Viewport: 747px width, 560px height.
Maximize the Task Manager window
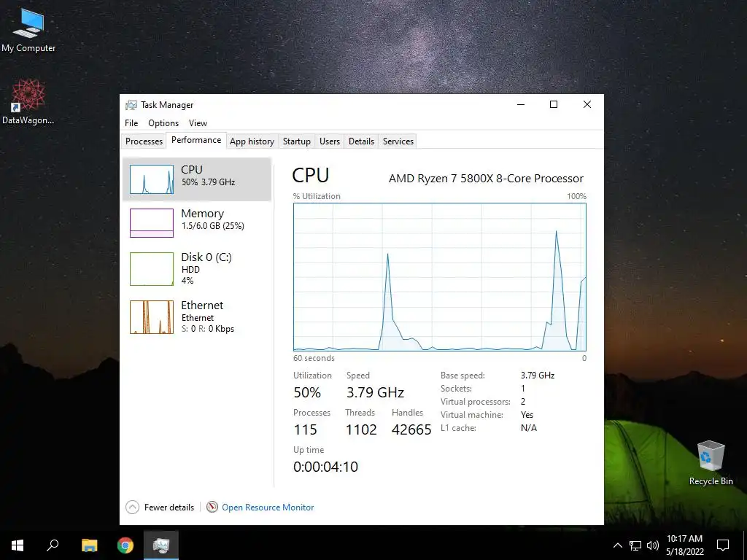tap(554, 104)
